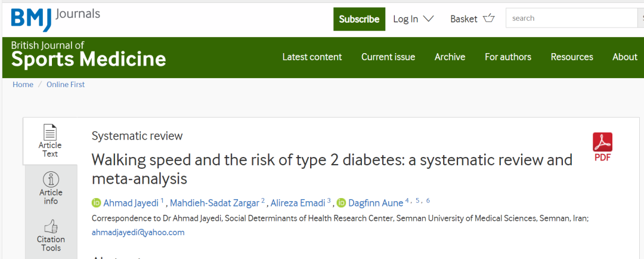Screen dimensions: 644x259
Task: Click the ahmadjayedi@yahoo.com email link
Action: tap(138, 232)
